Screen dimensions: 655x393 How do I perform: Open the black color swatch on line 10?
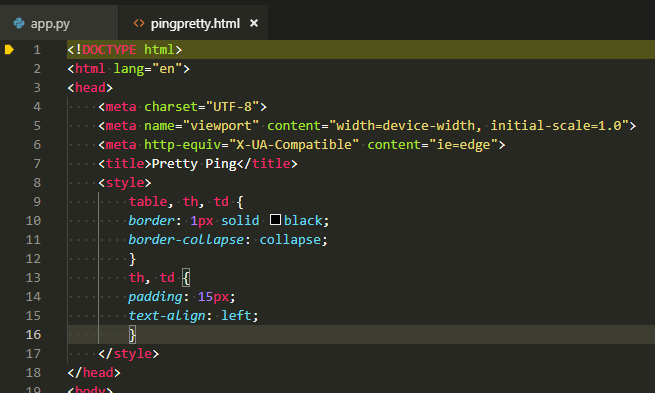coord(275,220)
